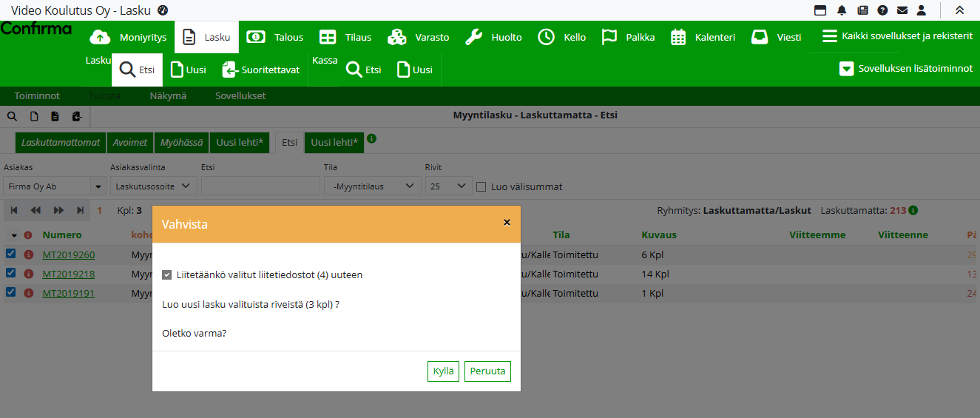Expand the Tila -Myyntitilaus dropdown
The image size is (980, 418).
tap(372, 186)
